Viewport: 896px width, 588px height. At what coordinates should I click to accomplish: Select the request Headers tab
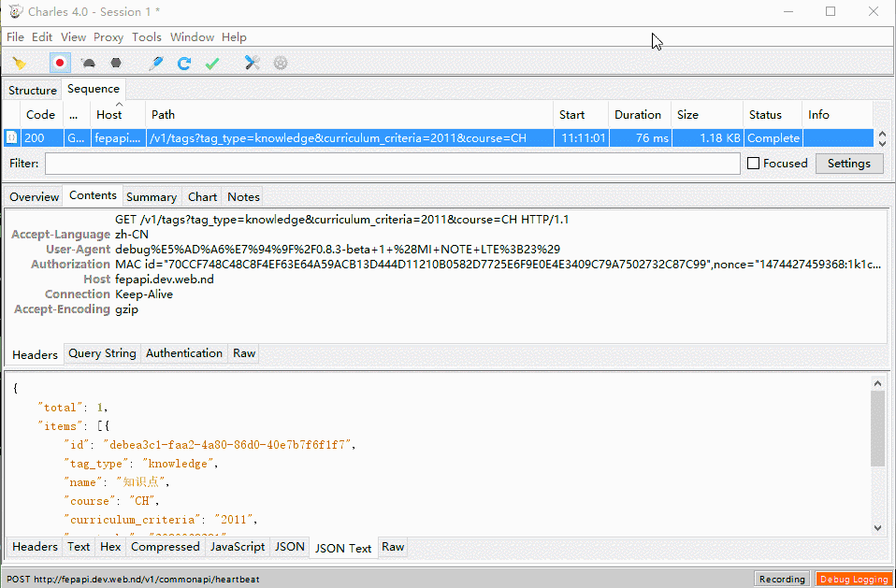click(x=35, y=354)
